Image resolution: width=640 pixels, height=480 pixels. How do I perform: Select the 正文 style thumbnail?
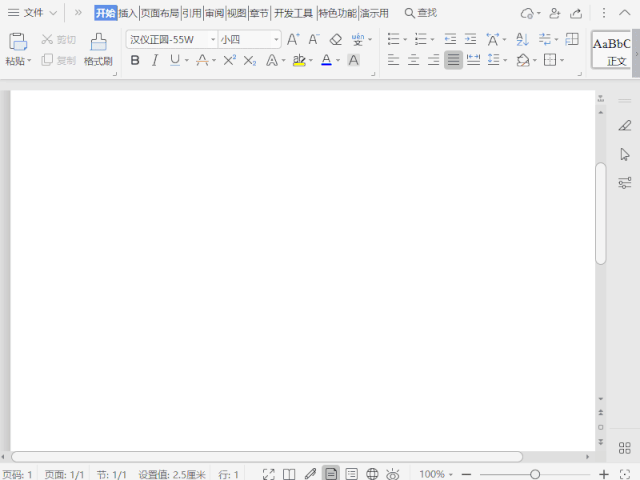click(x=613, y=50)
